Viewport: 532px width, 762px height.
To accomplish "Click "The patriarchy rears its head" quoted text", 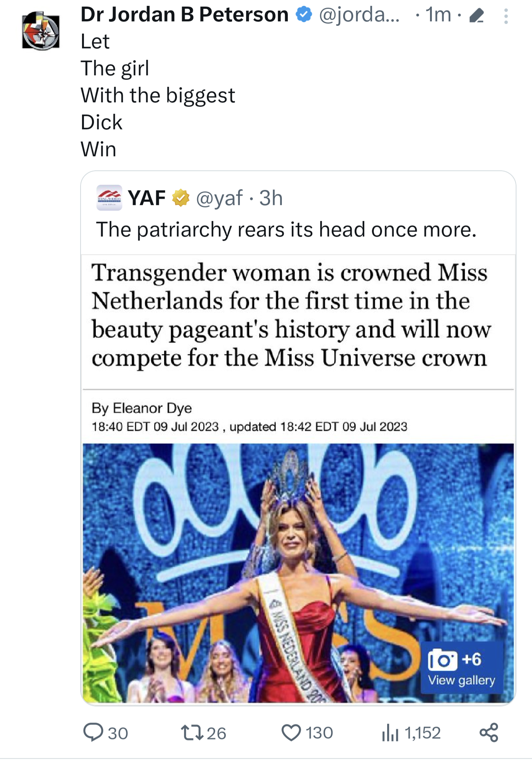I will tap(286, 230).
